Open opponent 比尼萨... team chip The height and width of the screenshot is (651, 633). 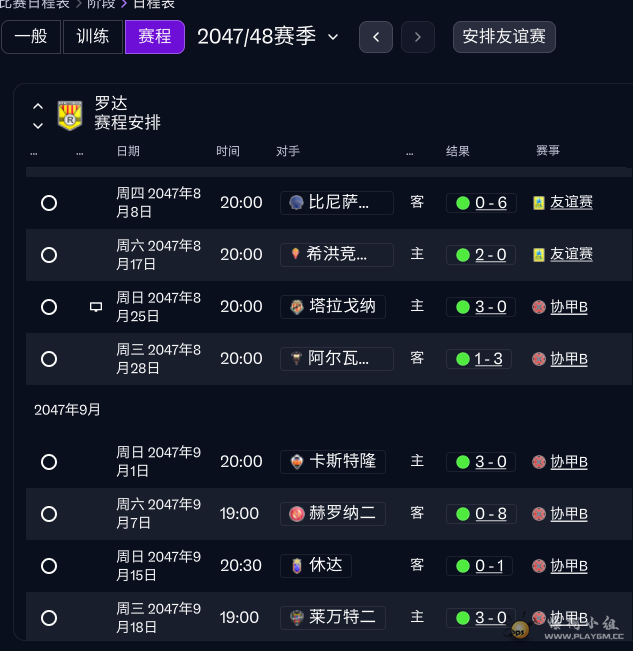(x=337, y=203)
